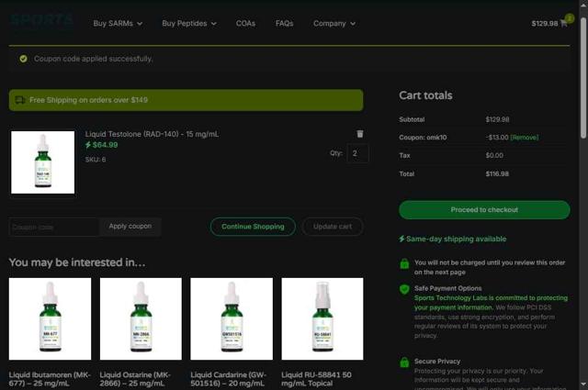This screenshot has height=390, width=588.
Task: Open the Liquid Ostarine MK-2866 product image
Action: point(141,318)
